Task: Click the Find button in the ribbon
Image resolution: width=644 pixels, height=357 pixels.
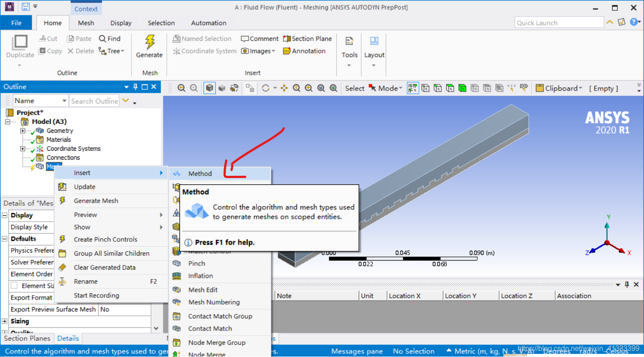Action: pos(110,39)
